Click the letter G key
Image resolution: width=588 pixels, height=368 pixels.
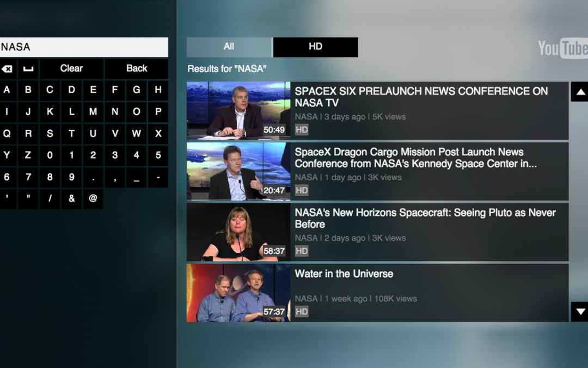[x=137, y=90]
